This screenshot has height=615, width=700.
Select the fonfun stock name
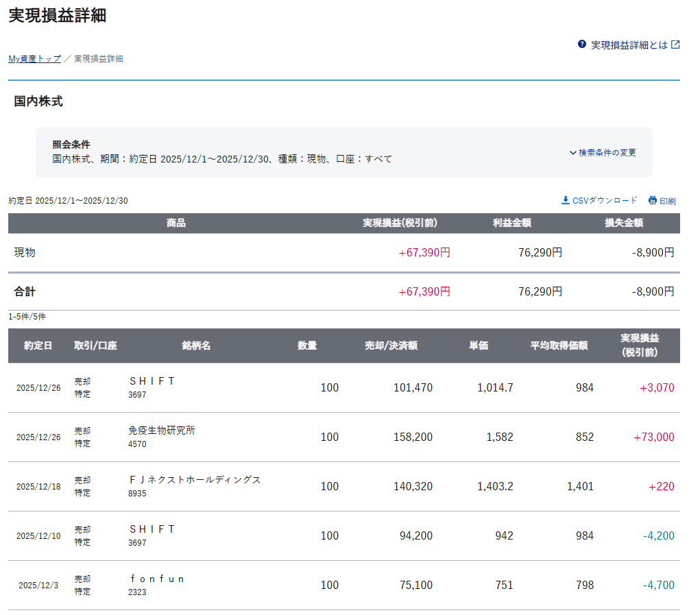coord(156,579)
